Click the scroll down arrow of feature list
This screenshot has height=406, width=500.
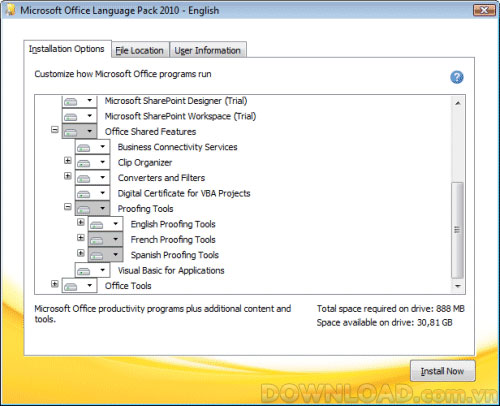click(457, 286)
